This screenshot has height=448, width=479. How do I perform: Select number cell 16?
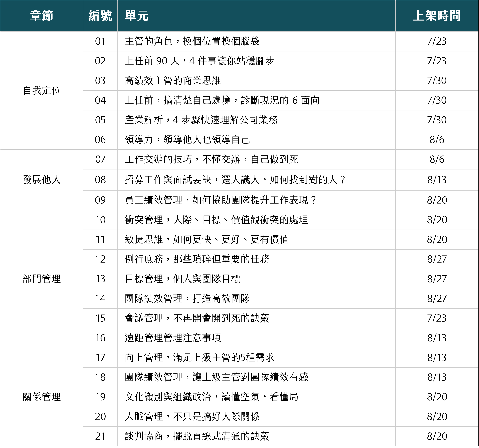[100, 338]
